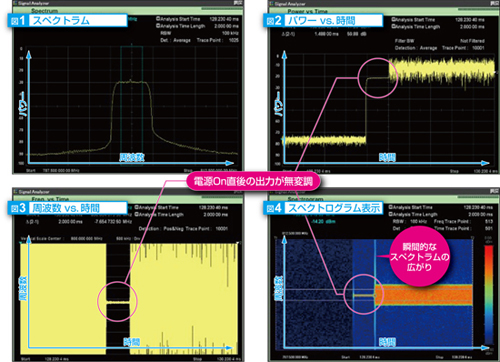
Task: Click the 瞬間的なスペクトラムの広がり pink circle
Action: click(419, 257)
